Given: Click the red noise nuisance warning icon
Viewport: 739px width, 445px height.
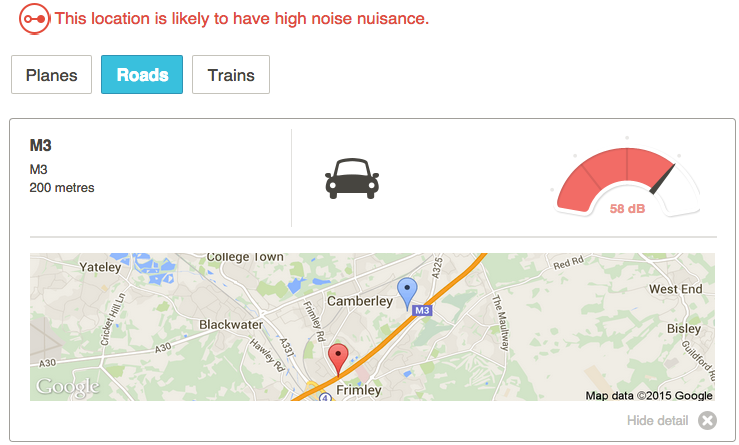Looking at the screenshot, I should [35, 18].
